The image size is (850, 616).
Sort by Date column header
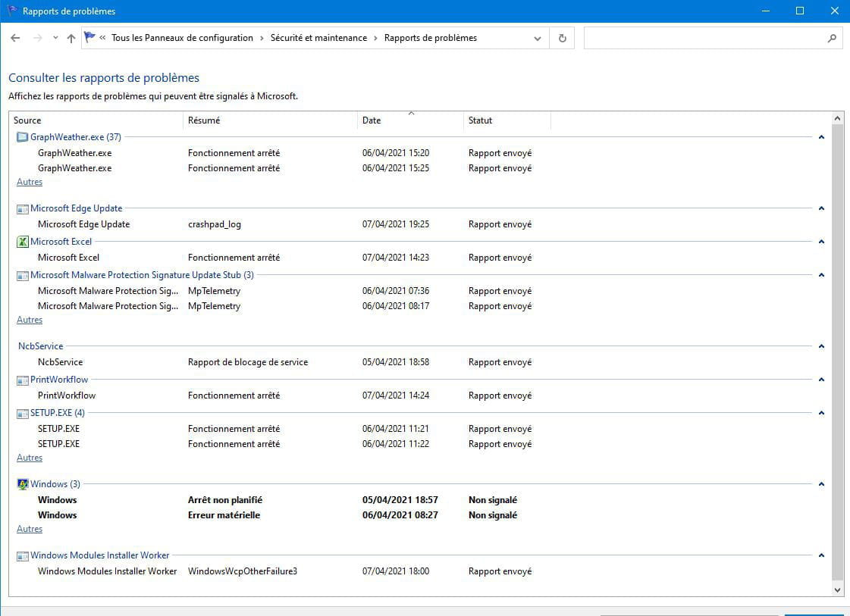pos(410,120)
